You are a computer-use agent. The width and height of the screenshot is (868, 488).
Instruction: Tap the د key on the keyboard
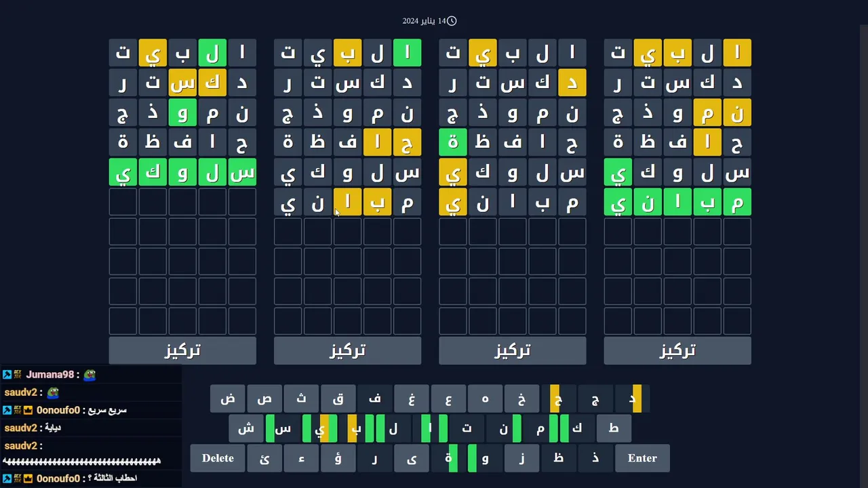(x=632, y=399)
